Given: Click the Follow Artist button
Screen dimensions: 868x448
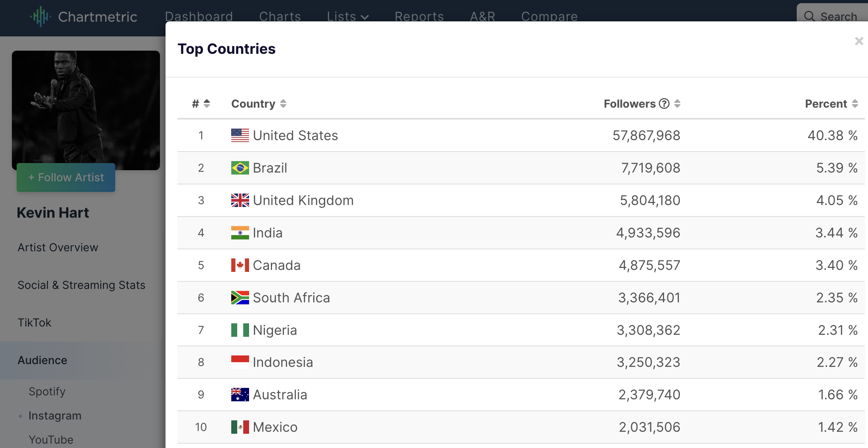Looking at the screenshot, I should point(66,177).
